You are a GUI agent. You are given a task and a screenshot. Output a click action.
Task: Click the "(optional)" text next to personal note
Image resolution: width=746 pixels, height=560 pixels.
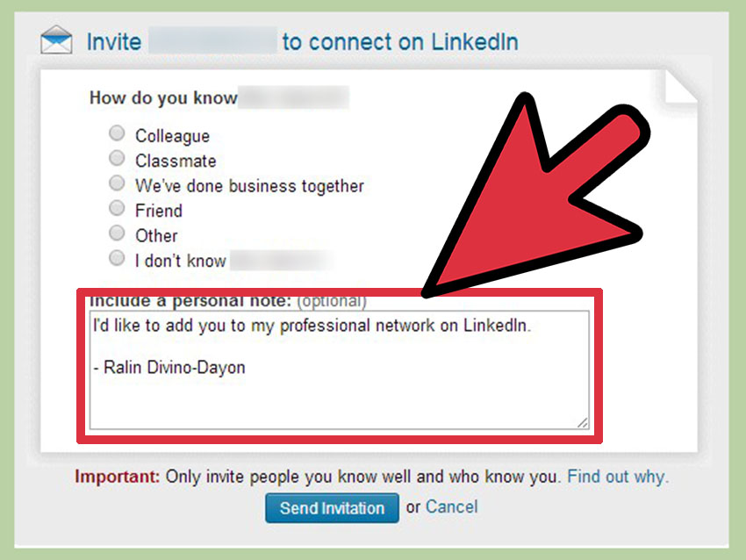point(331,301)
